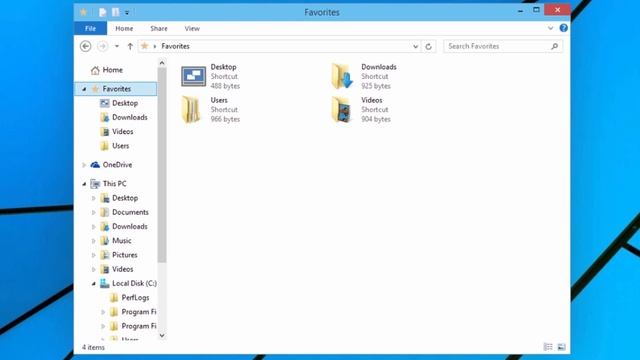Click Favorites in the address bar path
Viewport: 640px width, 360px height.
(x=176, y=46)
